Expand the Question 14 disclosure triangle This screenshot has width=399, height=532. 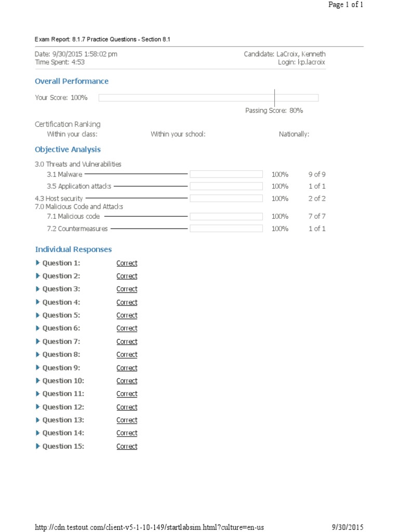click(37, 433)
